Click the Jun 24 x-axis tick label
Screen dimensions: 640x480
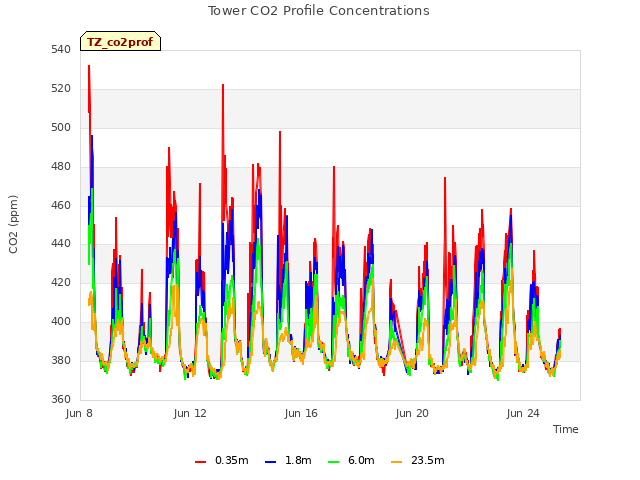[x=523, y=413]
